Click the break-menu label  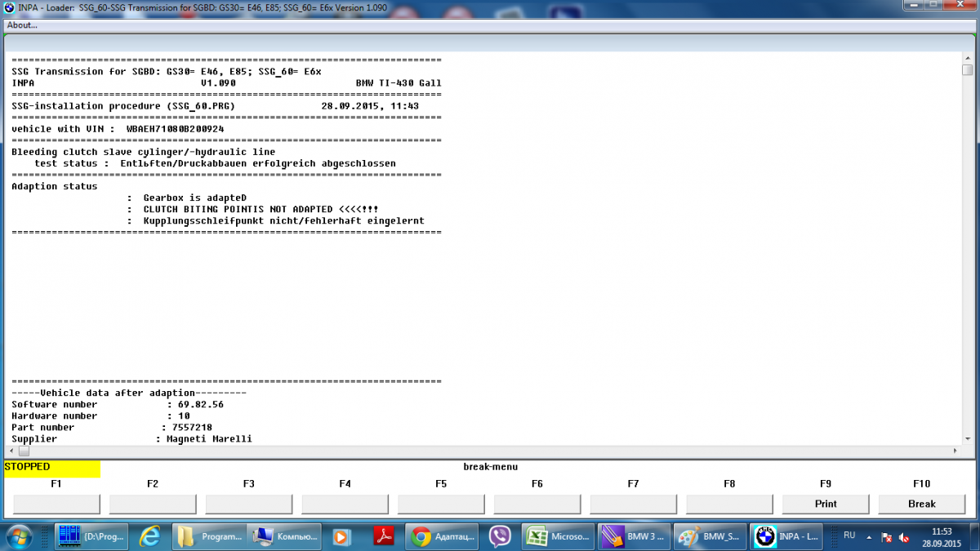click(x=490, y=467)
